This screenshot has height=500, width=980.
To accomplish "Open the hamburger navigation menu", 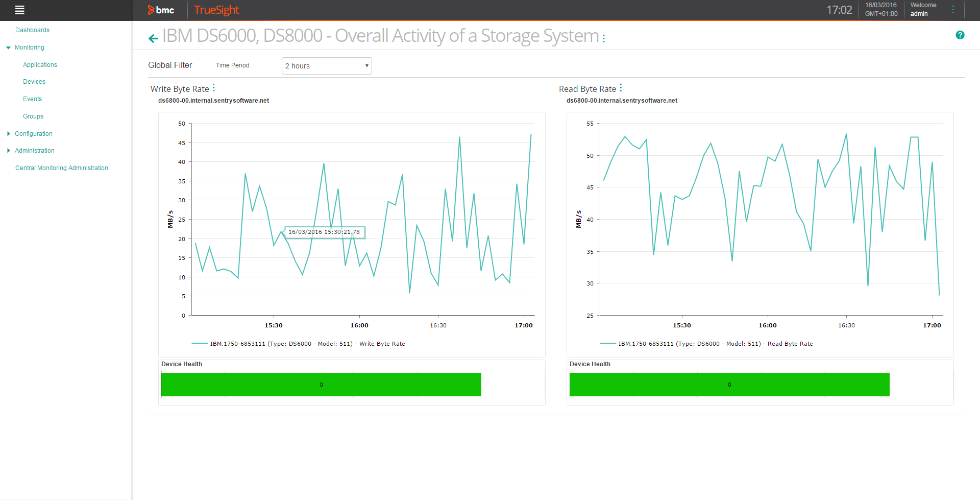I will [x=20, y=10].
